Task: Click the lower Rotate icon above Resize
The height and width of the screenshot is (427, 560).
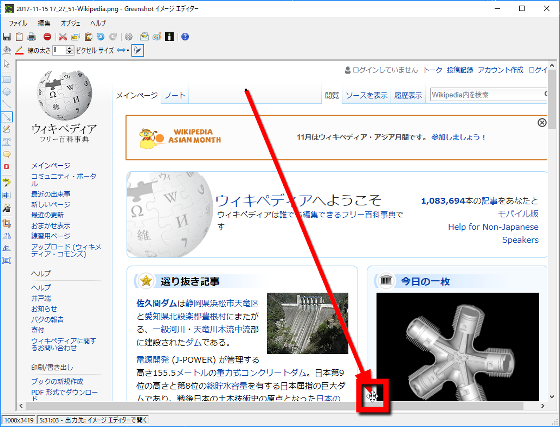Action: coord(7,248)
